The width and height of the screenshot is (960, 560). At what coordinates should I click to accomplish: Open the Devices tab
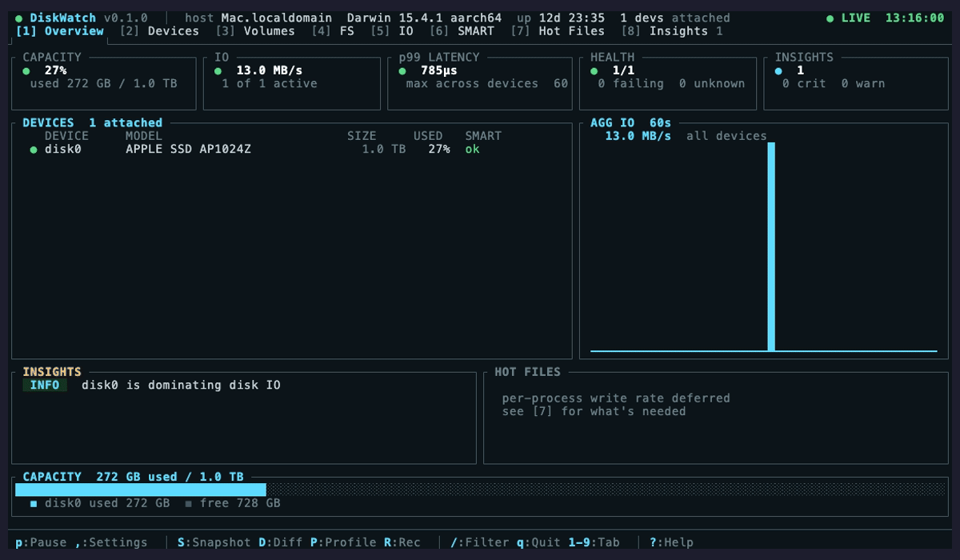[159, 31]
